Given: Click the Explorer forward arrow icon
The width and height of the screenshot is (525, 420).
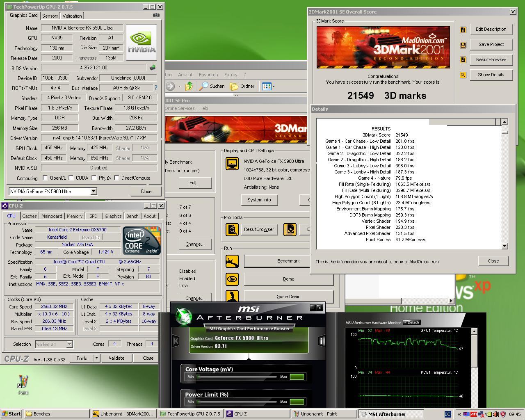Looking at the screenshot, I should 170,86.
